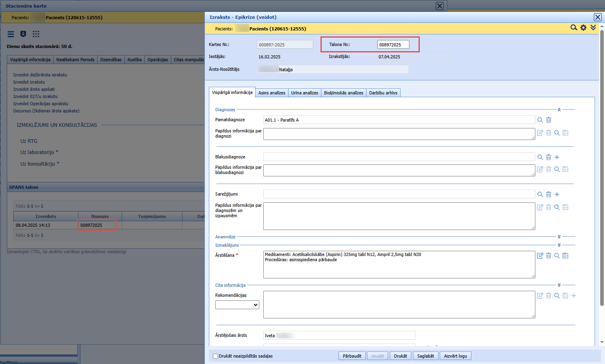Expand the Anamnēze section
This screenshot has height=364, width=605.
pos(559,237)
